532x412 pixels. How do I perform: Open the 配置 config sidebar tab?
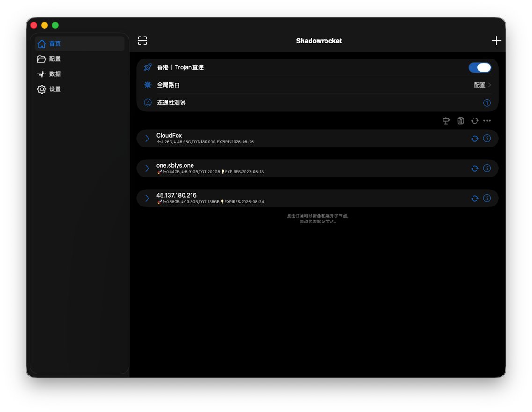[80, 59]
